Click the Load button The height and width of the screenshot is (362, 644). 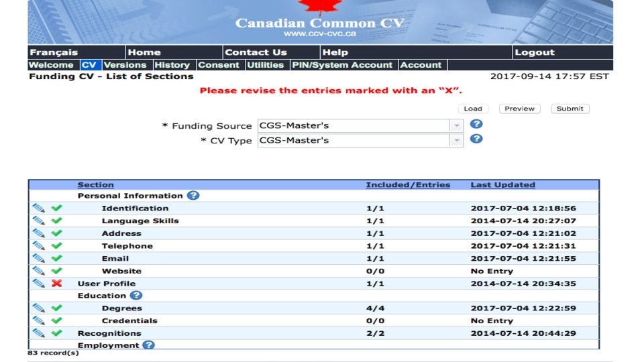[473, 109]
